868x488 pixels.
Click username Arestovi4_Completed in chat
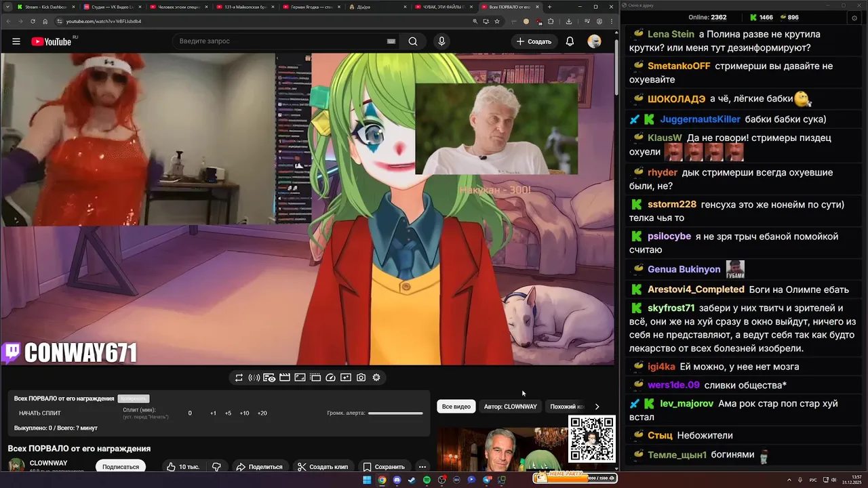pos(696,289)
